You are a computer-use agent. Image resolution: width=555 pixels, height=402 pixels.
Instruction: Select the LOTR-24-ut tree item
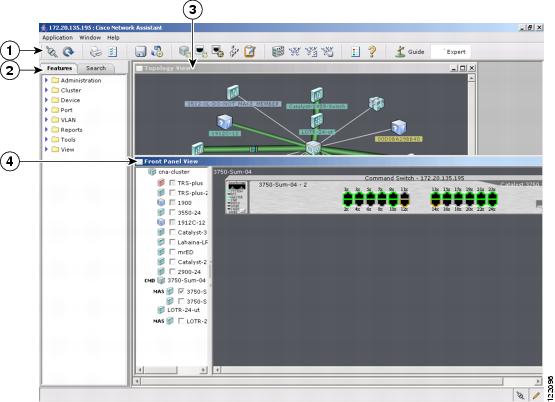pos(183,310)
